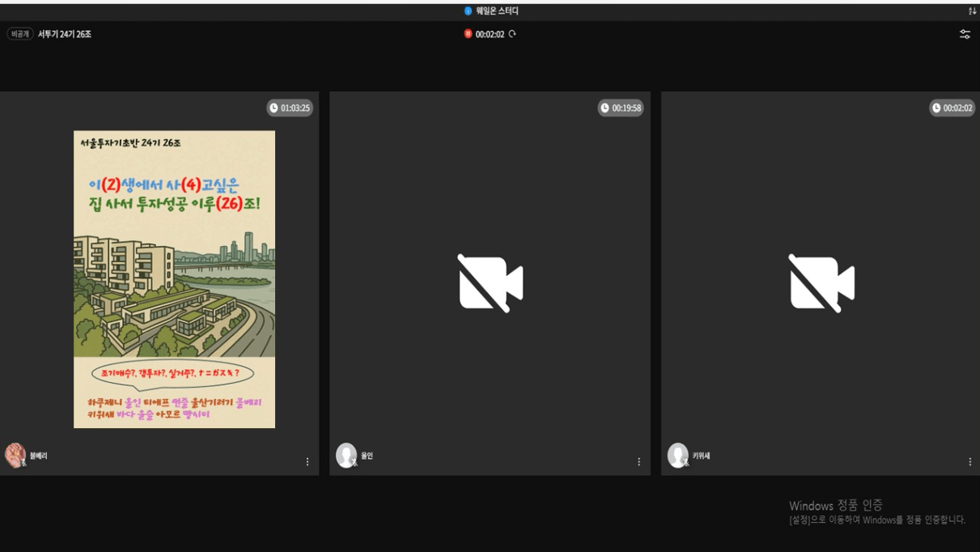The width and height of the screenshot is (980, 552).
Task: Click the blue 웨일온 스터디 logo icon
Action: pos(468,11)
